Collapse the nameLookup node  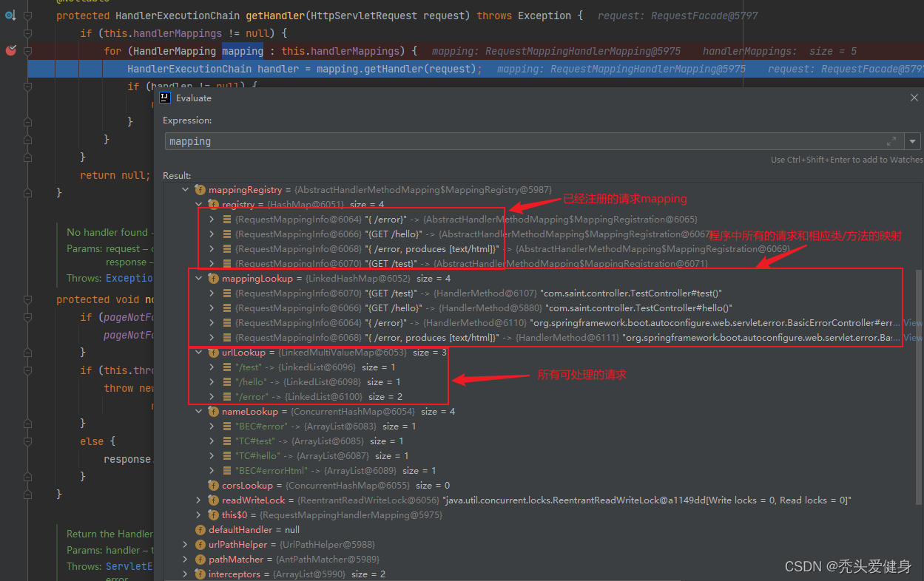click(x=198, y=412)
